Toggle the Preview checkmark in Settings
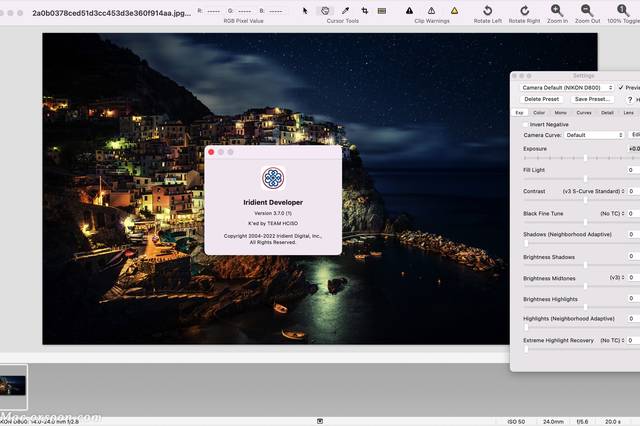Screen dimensions: 640x426 [621, 87]
